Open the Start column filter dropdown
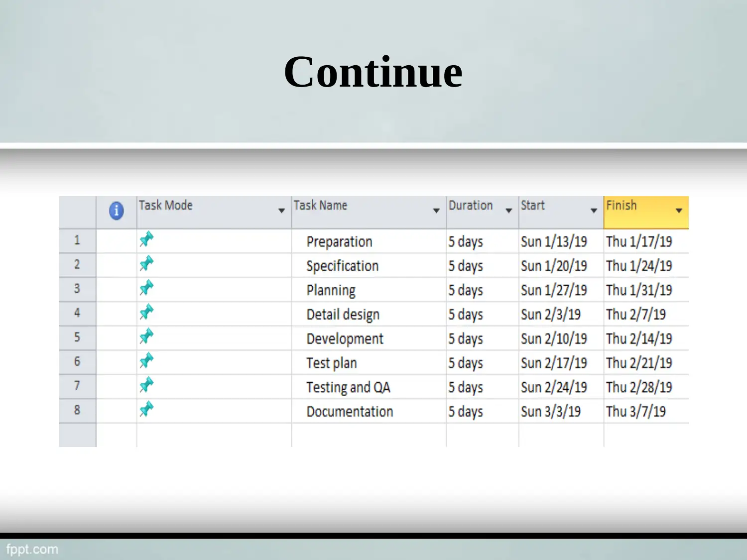 coord(594,211)
